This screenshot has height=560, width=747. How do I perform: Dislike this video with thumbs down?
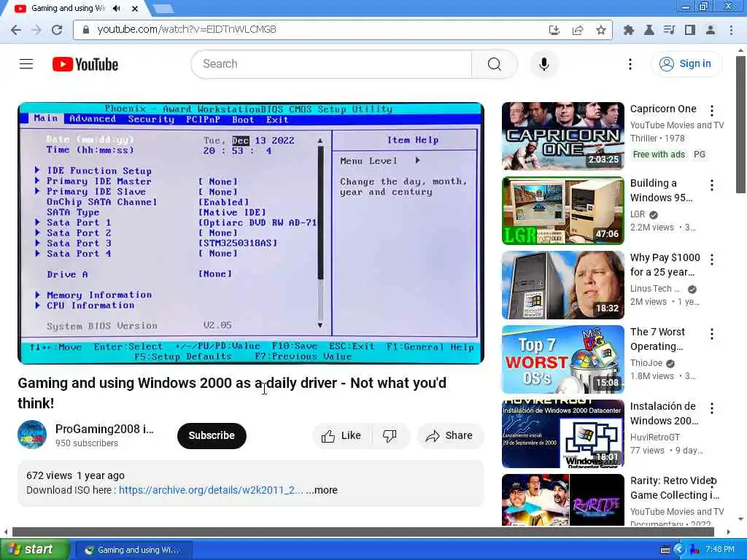pos(390,436)
